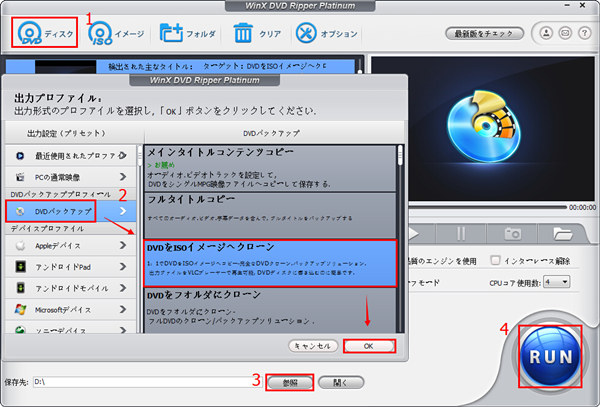Viewport: 600px width, 407px height.
Task: Open the Options (オプション) wrench icon
Action: [306, 33]
